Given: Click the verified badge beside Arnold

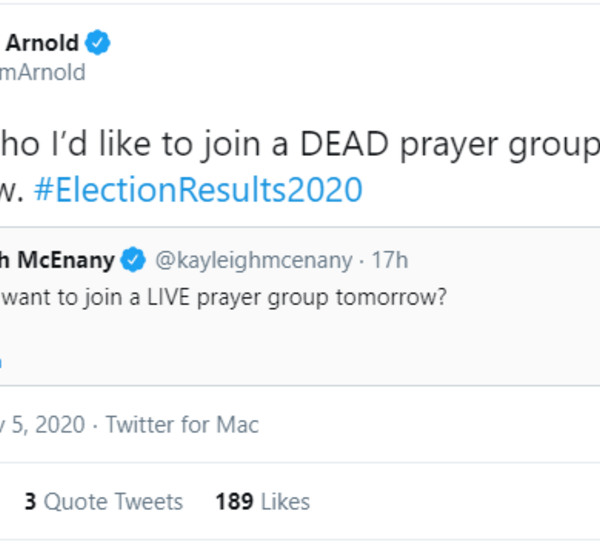Looking at the screenshot, I should tap(98, 43).
